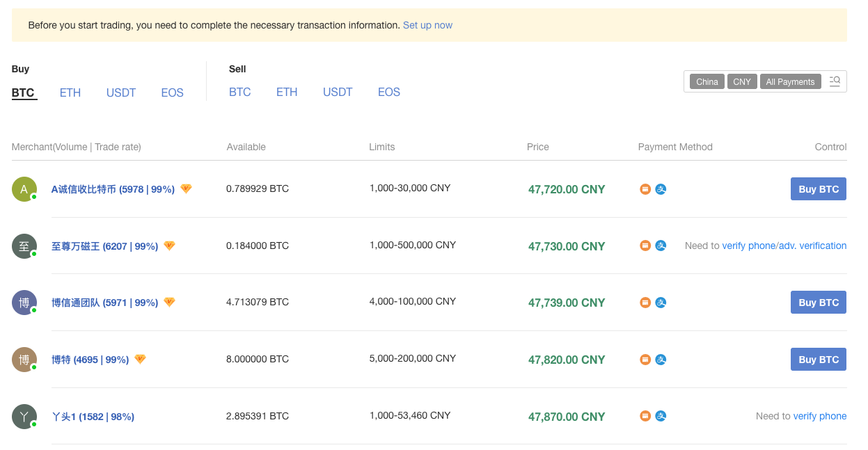Select USDT tab under Buy
This screenshot has width=868, height=450.
pyautogui.click(x=121, y=93)
